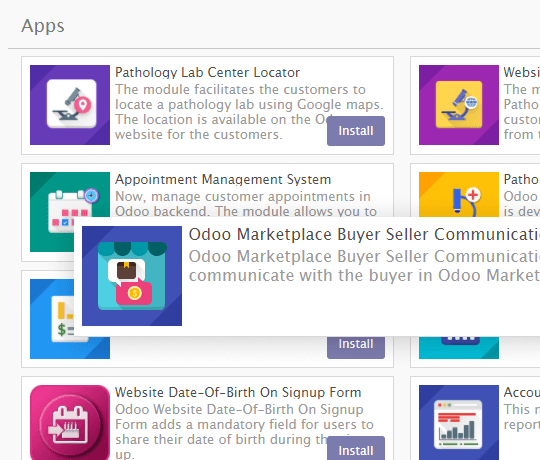The image size is (540, 460).
Task: Click Date-Of-Birth Signup Form description text
Action: (x=244, y=431)
